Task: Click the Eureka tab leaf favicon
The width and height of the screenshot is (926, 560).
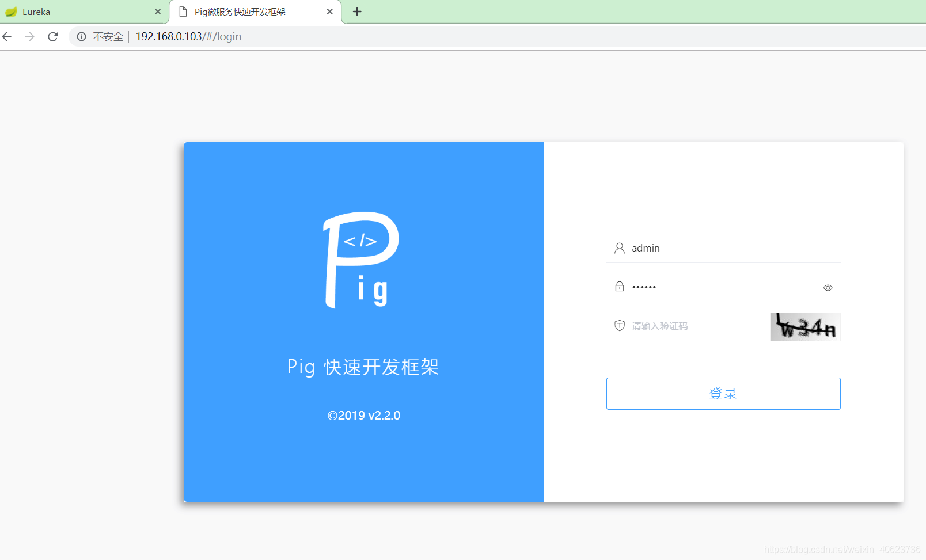Action: [11, 12]
